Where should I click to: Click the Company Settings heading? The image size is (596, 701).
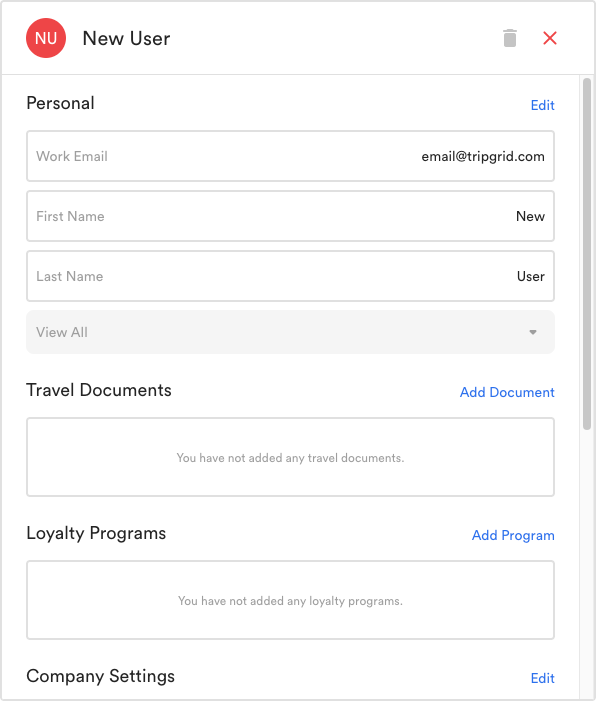pyautogui.click(x=101, y=676)
